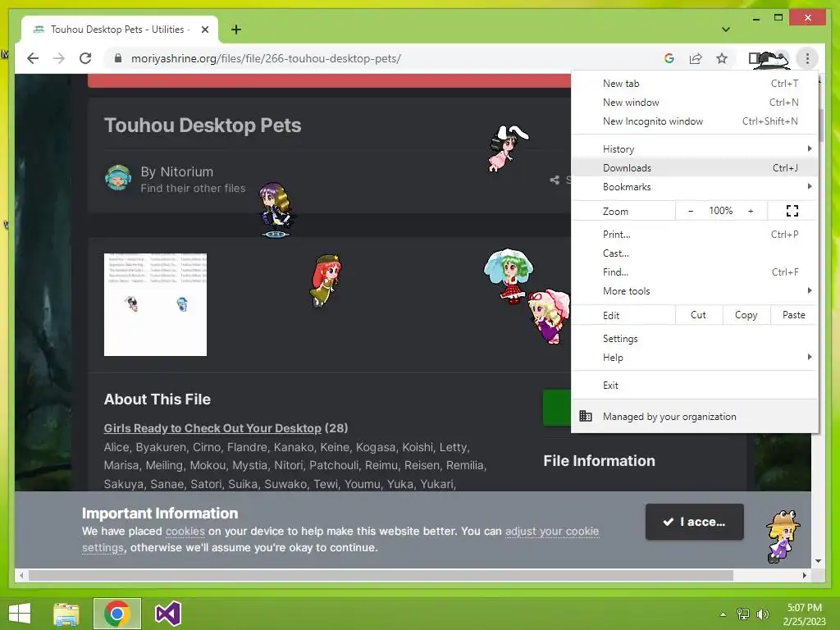The height and width of the screenshot is (630, 840).
Task: Expand the History submenu
Action: pos(695,149)
